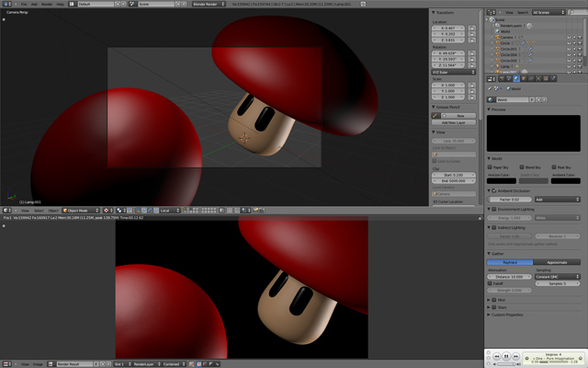Select the Approximate gather method
The image size is (588, 368).
click(557, 261)
